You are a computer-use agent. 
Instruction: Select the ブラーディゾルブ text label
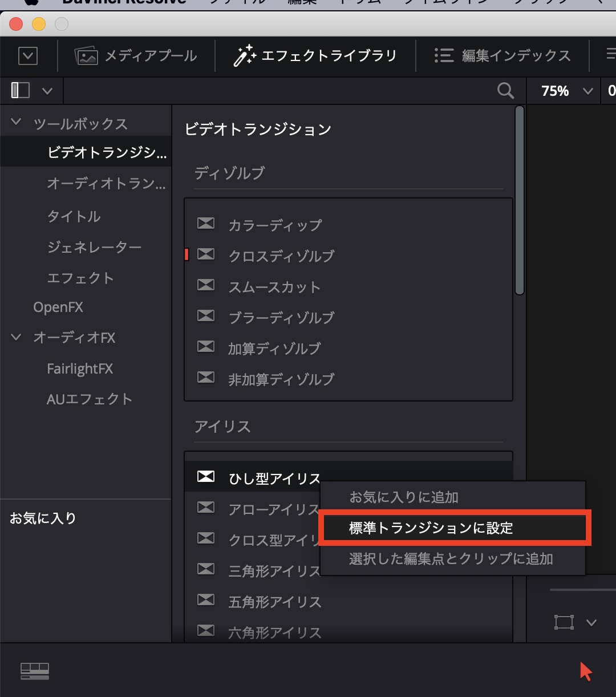(281, 318)
